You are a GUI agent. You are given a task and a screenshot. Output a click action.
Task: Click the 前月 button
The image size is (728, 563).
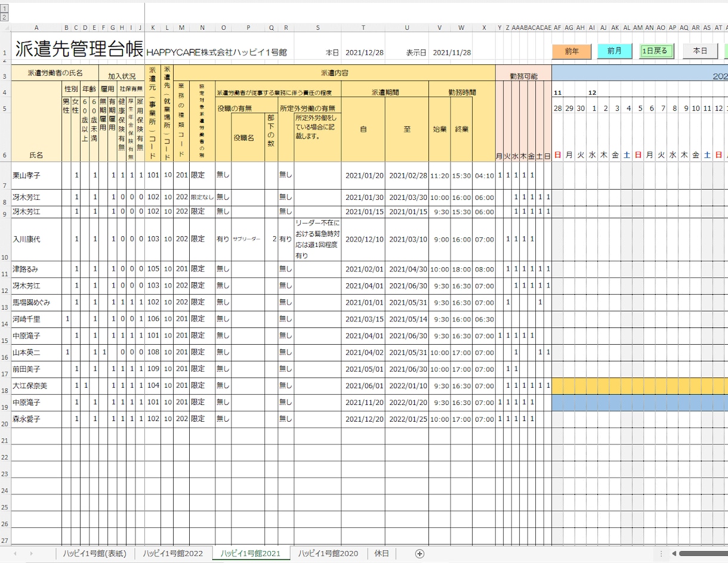[x=615, y=51]
